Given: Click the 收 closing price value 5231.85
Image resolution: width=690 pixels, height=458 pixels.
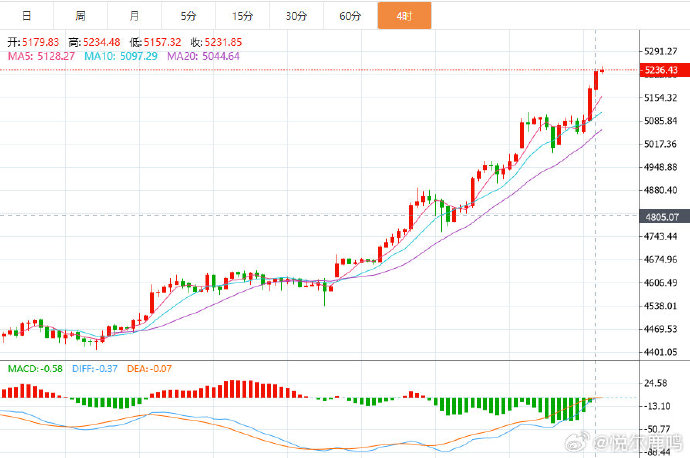Looking at the screenshot, I should pos(220,42).
